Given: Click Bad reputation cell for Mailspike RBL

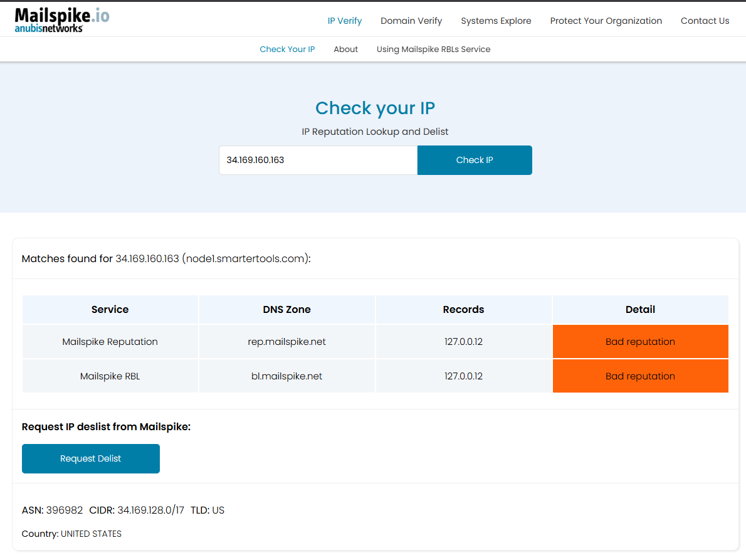Looking at the screenshot, I should (640, 376).
